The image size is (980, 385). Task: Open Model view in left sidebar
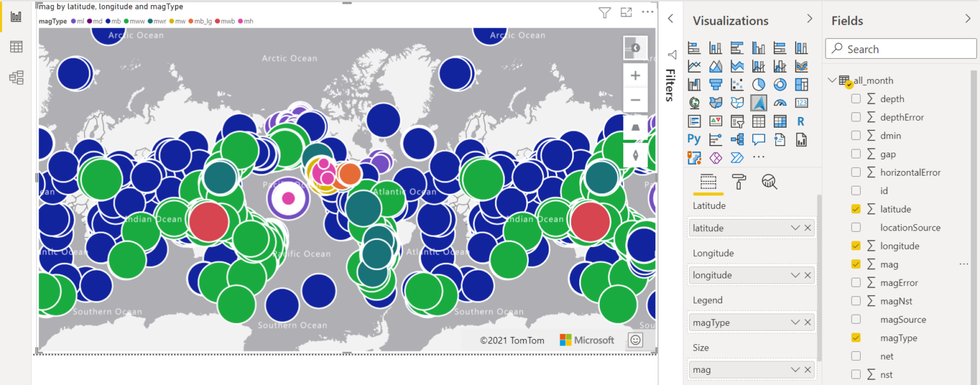click(x=16, y=77)
